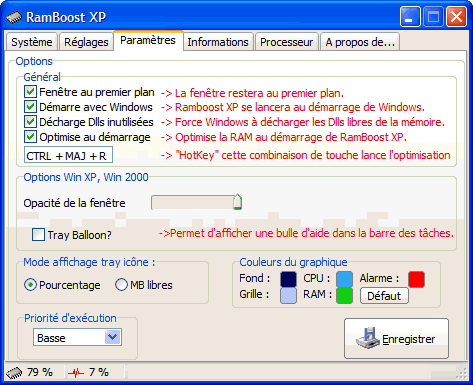Choose the MB libres radio option
Viewport: 473px width, 385px height.
pos(121,285)
